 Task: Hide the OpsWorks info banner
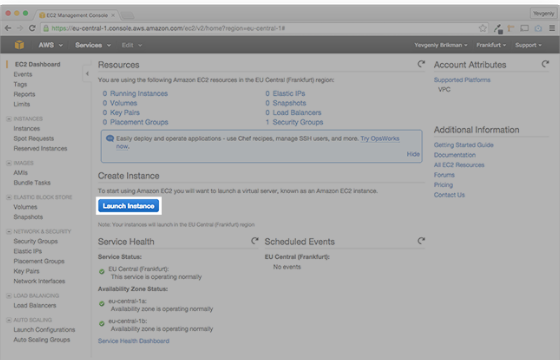pos(413,154)
